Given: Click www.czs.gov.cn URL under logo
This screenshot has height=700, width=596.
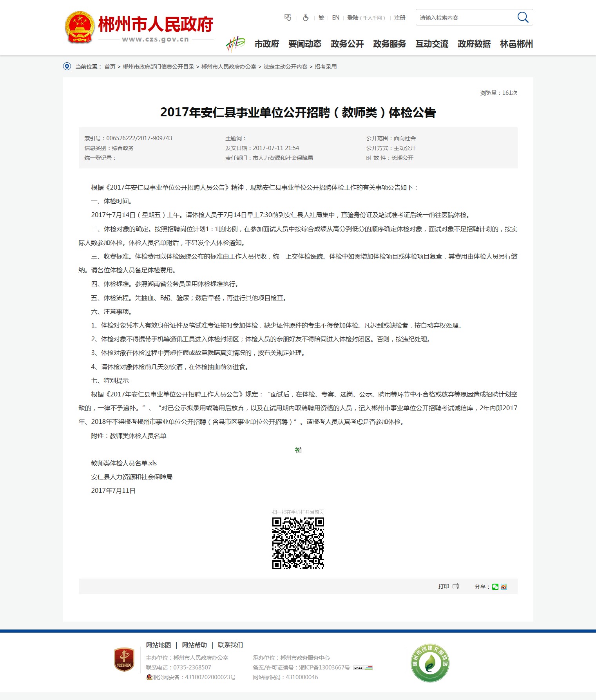Looking at the screenshot, I should click(156, 39).
